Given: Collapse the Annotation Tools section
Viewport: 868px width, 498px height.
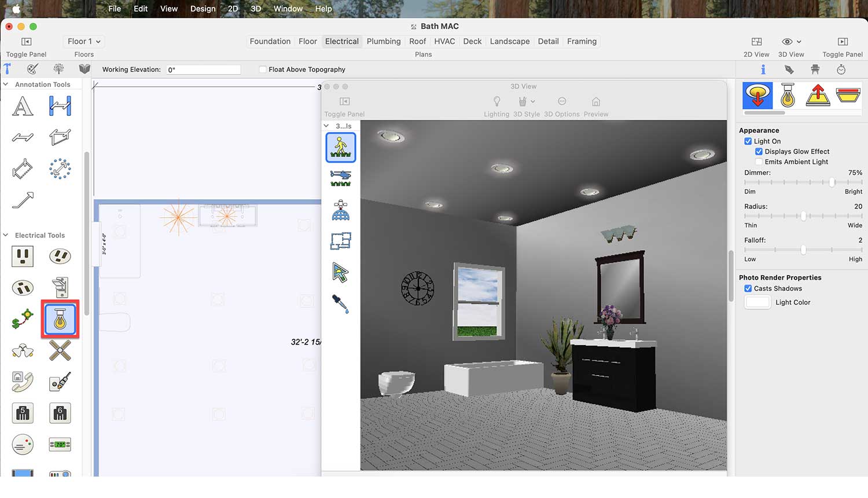Looking at the screenshot, I should pos(6,85).
